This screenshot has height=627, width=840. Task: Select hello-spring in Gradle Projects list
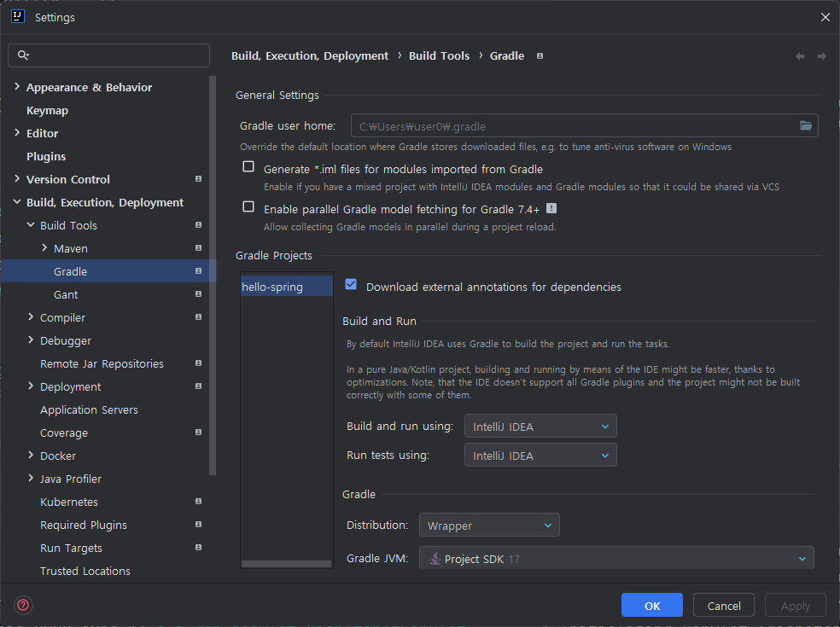(287, 287)
